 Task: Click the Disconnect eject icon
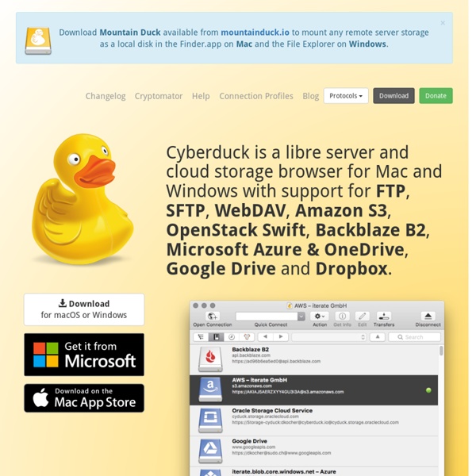pyautogui.click(x=428, y=317)
